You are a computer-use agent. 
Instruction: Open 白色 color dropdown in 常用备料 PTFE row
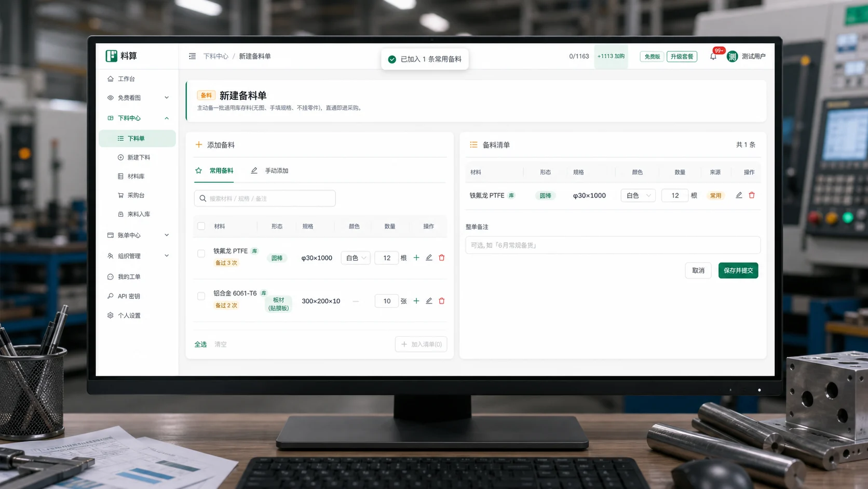click(356, 258)
